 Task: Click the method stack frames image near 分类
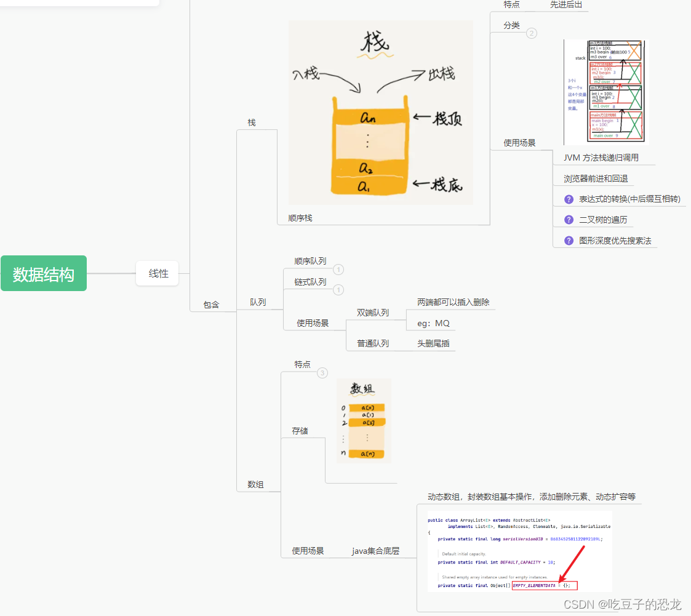pyautogui.click(x=605, y=91)
